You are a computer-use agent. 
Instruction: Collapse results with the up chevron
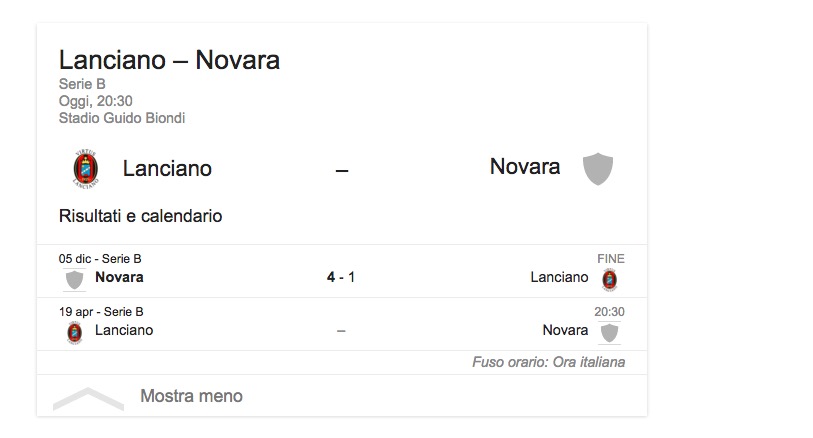pyautogui.click(x=88, y=397)
